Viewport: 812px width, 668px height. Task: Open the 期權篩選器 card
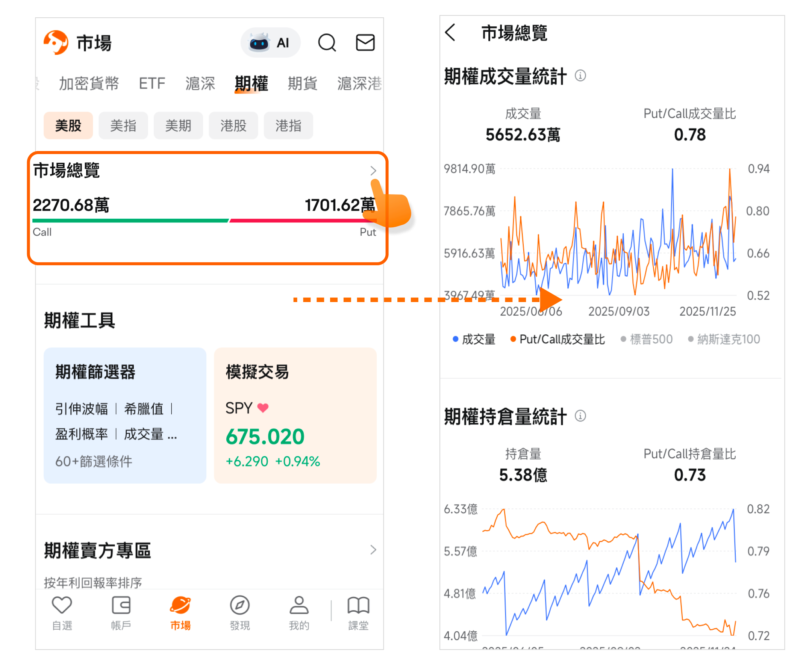click(x=125, y=415)
